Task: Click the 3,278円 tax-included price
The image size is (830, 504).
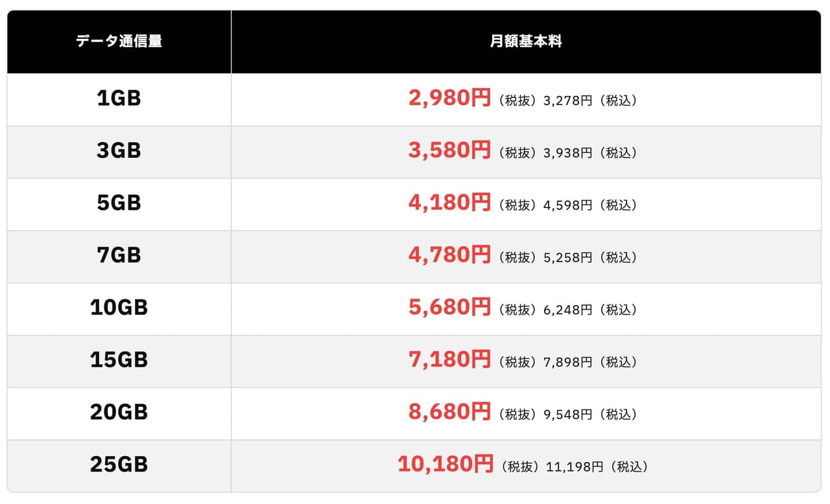Action: 567,101
